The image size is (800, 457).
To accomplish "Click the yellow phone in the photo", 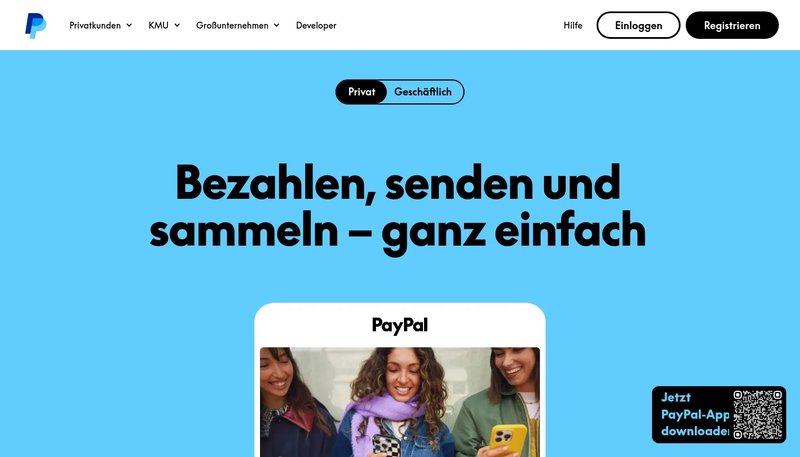I will pyautogui.click(x=508, y=440).
